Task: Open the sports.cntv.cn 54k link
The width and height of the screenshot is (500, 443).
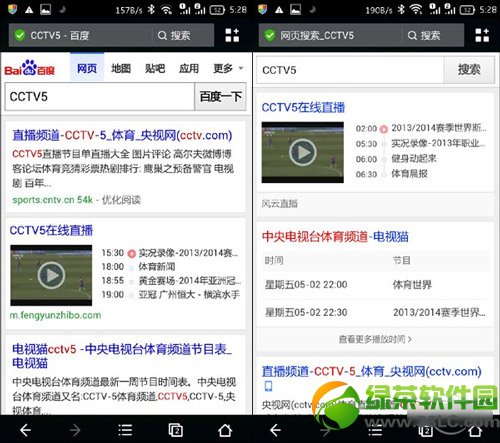Action: pyautogui.click(x=52, y=200)
